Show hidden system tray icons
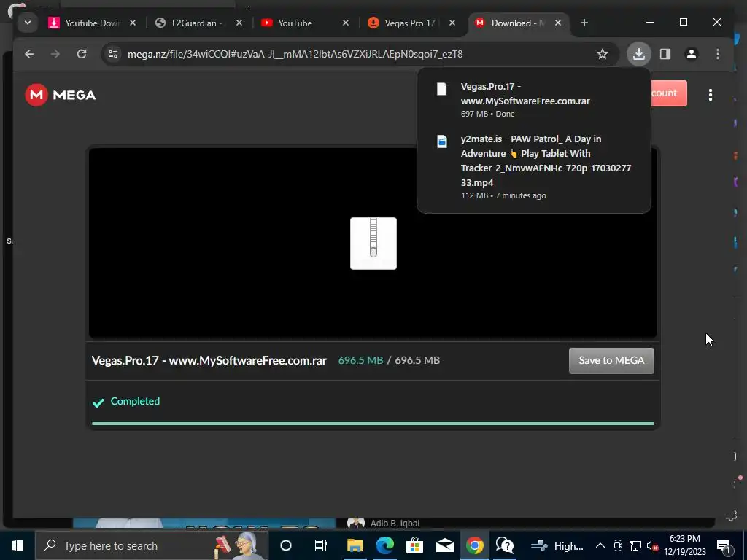Screen dimensions: 747x560 (600, 545)
